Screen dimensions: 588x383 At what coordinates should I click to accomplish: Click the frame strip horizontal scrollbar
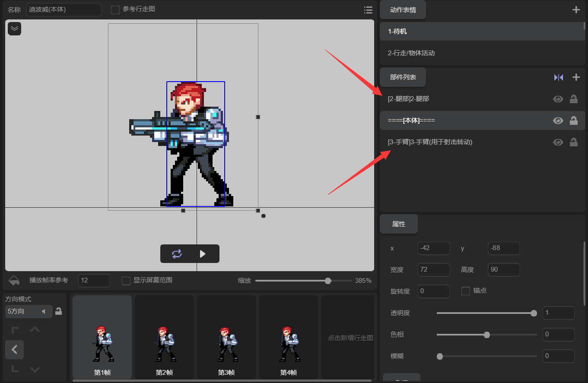[x=222, y=381]
